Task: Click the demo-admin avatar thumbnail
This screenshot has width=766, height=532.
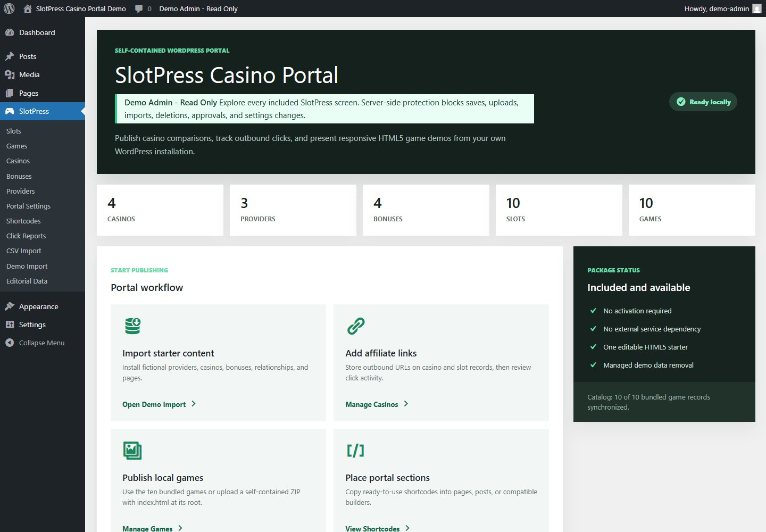Action: (757, 9)
